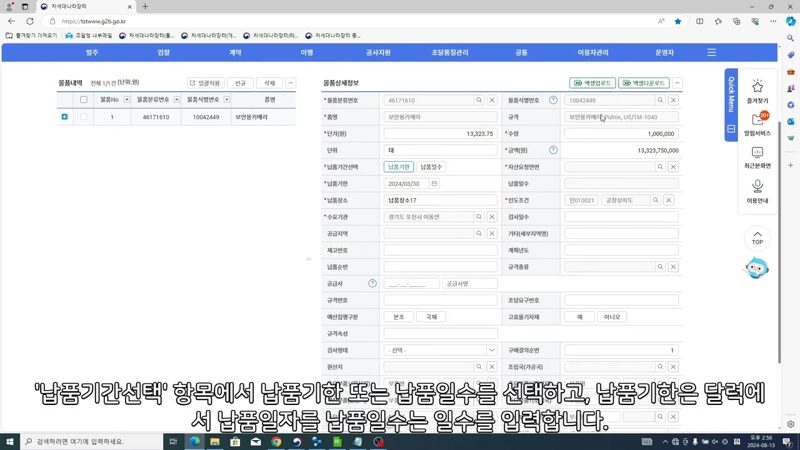Screen dimensions: 800x450
Task: Open 물품No column filter dropdown
Action: point(127,99)
